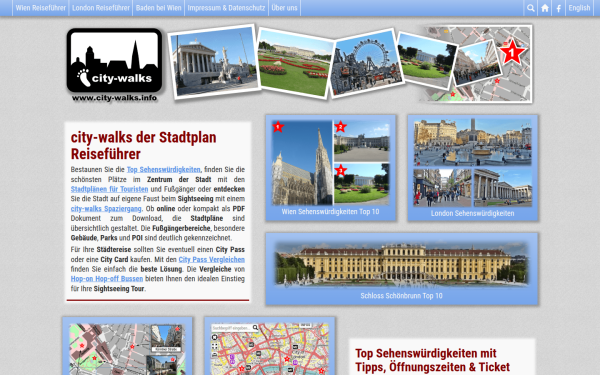Click the star 3 photo in Wien card
This screenshot has width=600, height=375.
coord(362,184)
